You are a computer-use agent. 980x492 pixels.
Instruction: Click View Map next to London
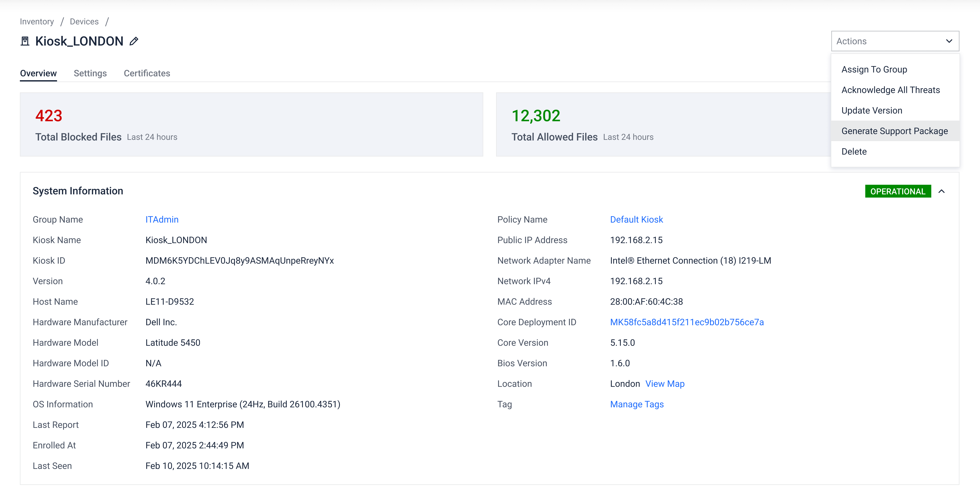(x=665, y=384)
